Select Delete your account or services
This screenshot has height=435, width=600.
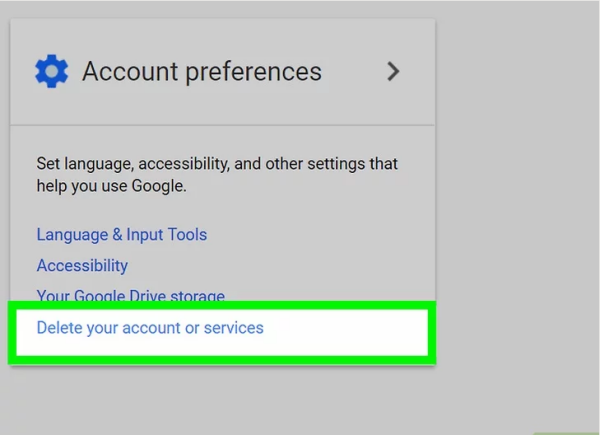pyautogui.click(x=150, y=328)
